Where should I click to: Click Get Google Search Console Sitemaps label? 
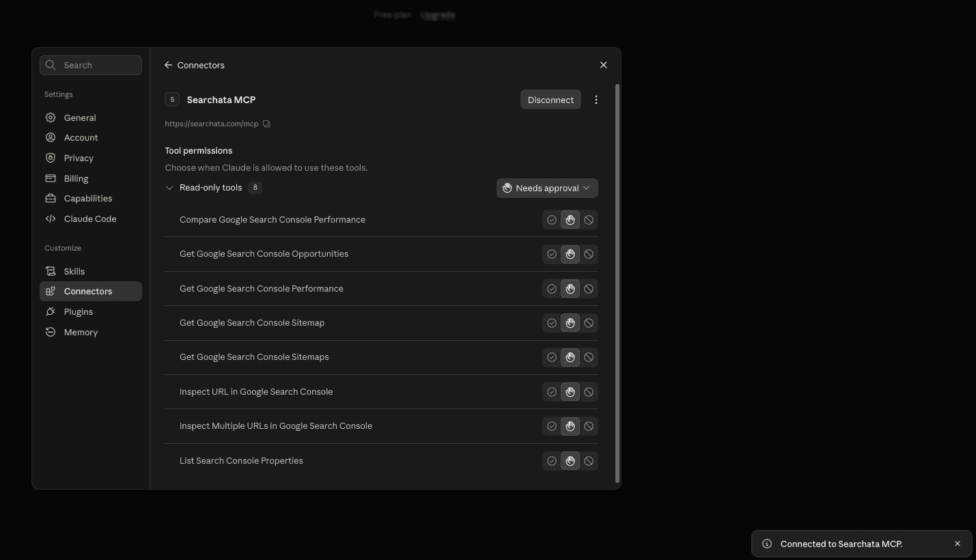point(254,357)
